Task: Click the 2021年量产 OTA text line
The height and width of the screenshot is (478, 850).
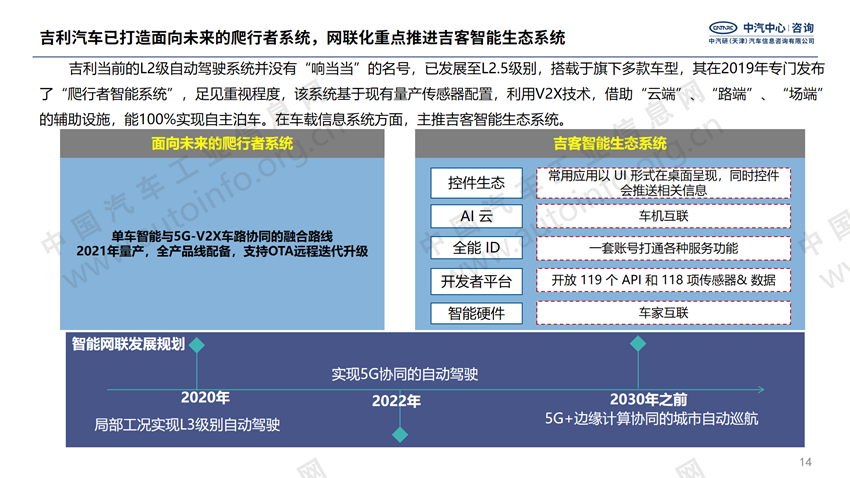Action: [x=222, y=251]
